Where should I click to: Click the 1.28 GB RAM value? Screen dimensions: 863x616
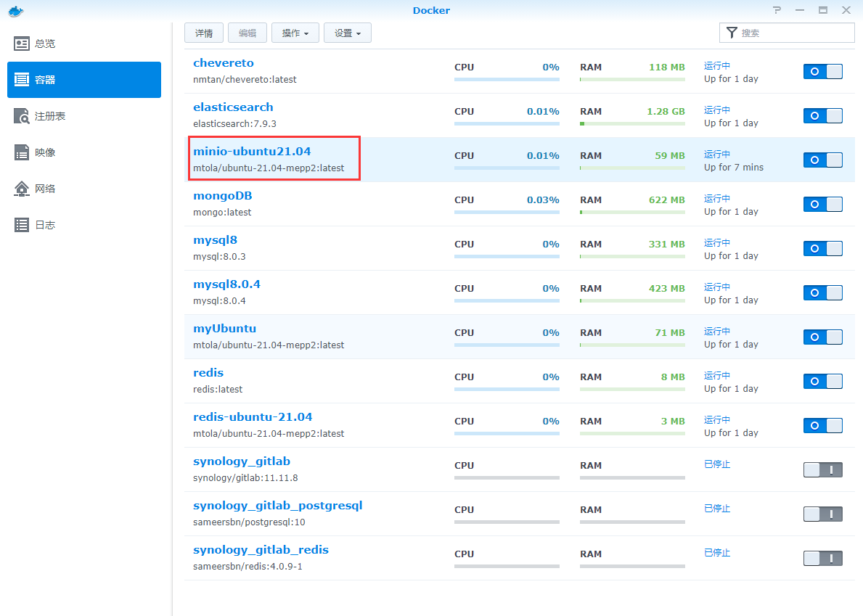pyautogui.click(x=666, y=112)
